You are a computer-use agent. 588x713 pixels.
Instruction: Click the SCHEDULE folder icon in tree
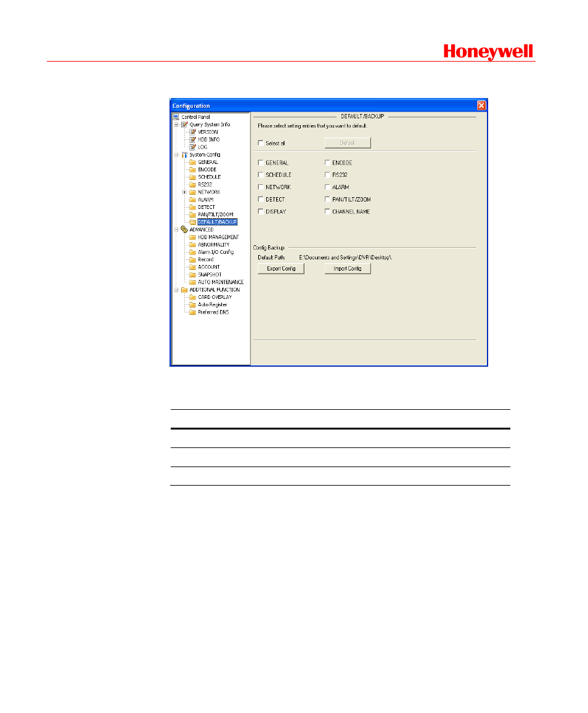193,177
